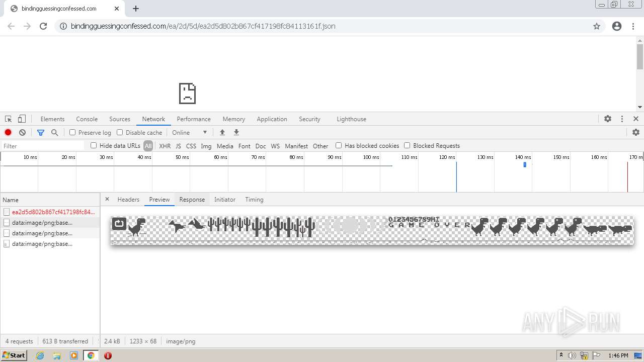The image size is (644, 362).
Task: Close the request details pane
Action: [x=107, y=199]
